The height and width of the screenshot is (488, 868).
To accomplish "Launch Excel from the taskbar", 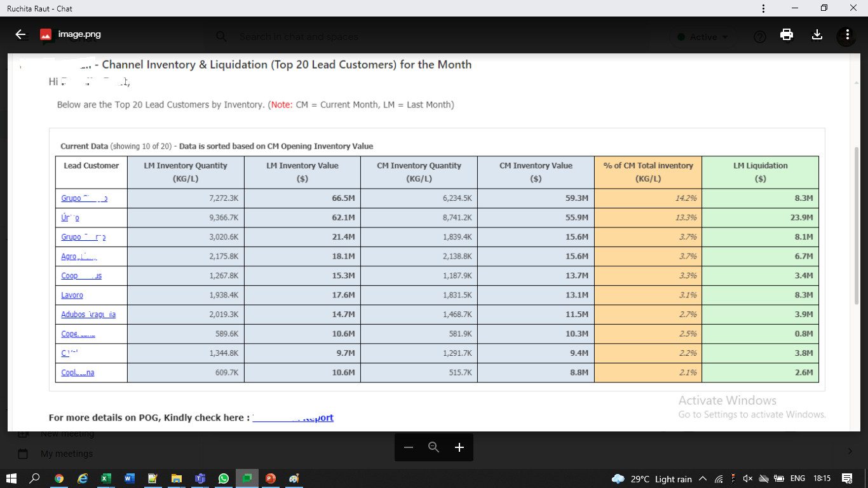I will (106, 478).
